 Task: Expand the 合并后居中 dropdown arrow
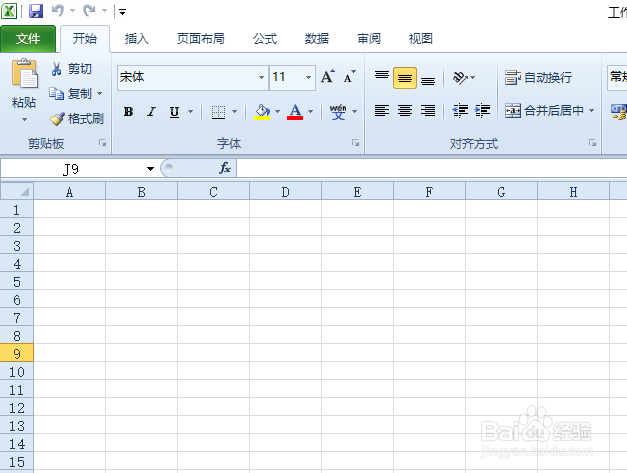[x=591, y=110]
